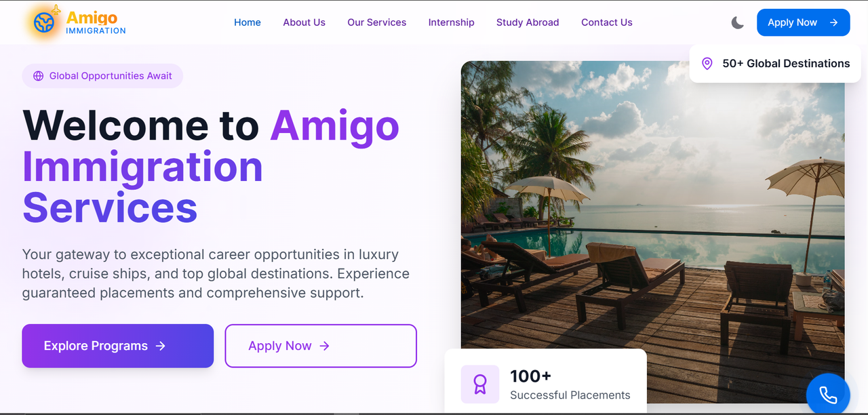Screen dimensions: 868x415
Task: Click the arrow in the header Apply Now button
Action: [834, 22]
